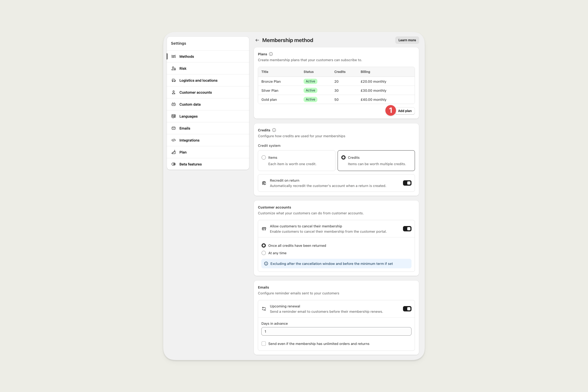Click the Customer accounts person icon
588x392 pixels.
174,92
